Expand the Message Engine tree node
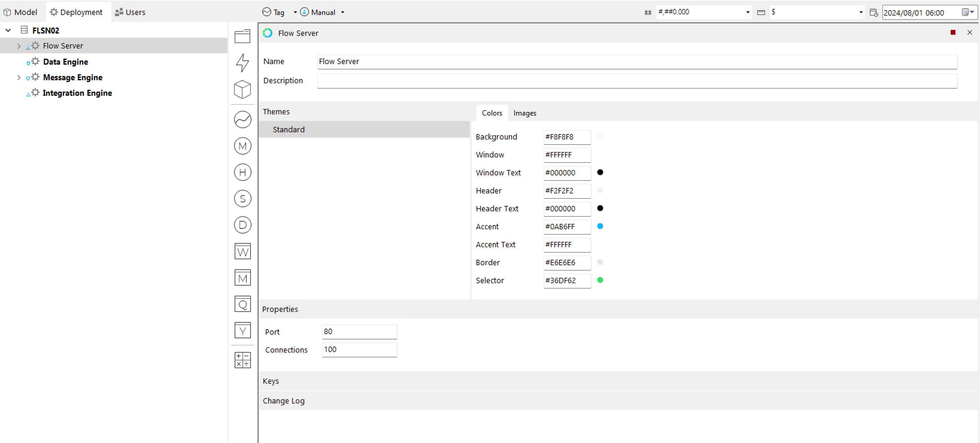The width and height of the screenshot is (980, 443). click(x=19, y=77)
